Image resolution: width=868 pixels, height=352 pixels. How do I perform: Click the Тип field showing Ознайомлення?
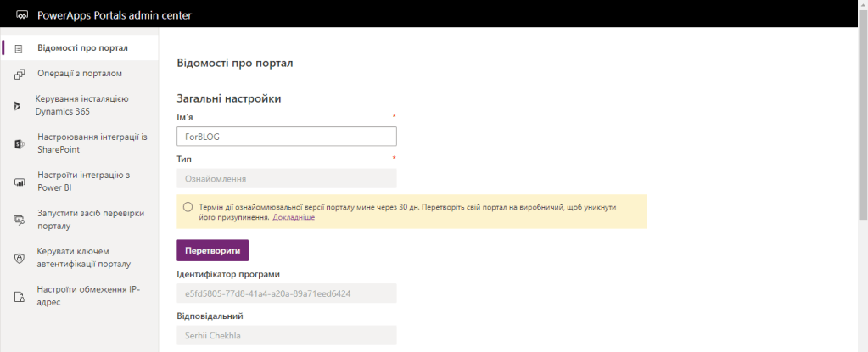coord(286,178)
